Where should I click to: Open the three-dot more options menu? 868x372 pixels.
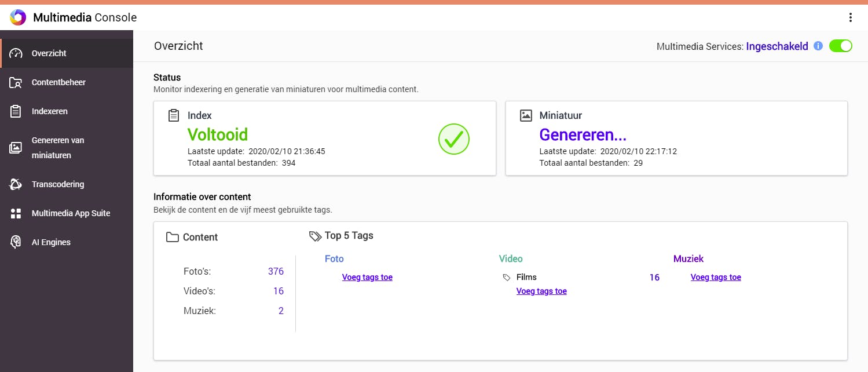pyautogui.click(x=851, y=17)
